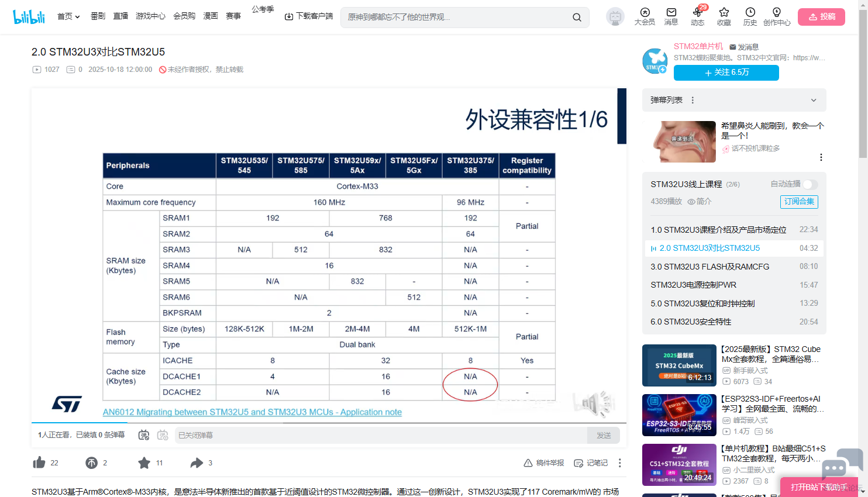Open the AN6012 application note link
This screenshot has height=497, width=868.
click(x=252, y=412)
